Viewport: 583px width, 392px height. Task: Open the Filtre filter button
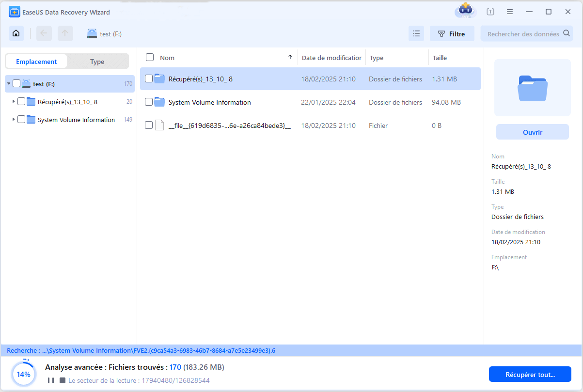tap(452, 34)
